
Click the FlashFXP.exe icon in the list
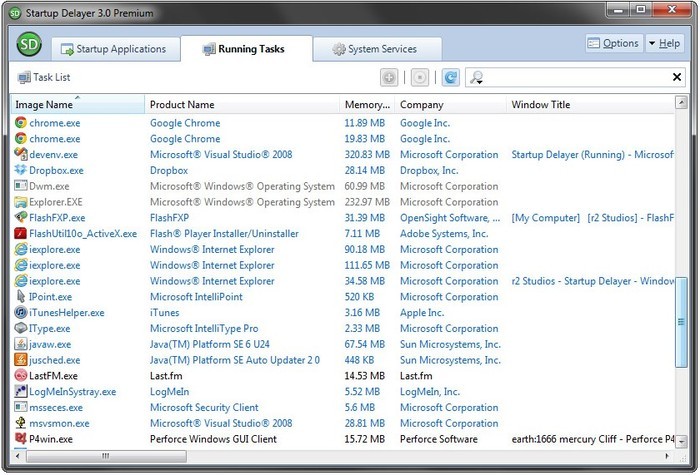click(x=21, y=218)
